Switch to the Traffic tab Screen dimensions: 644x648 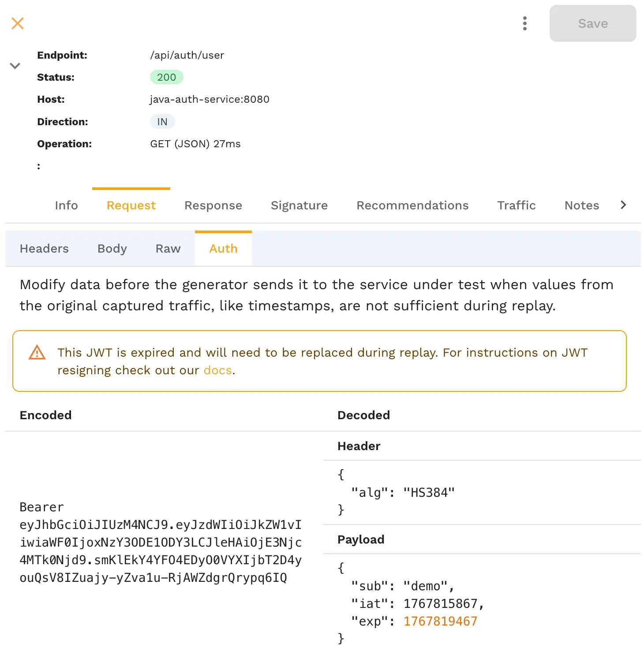(x=517, y=205)
